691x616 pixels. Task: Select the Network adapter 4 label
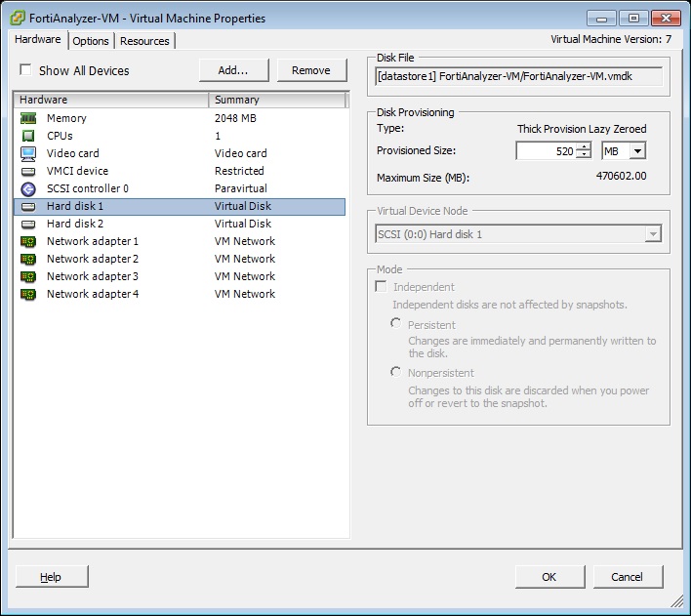click(x=93, y=295)
